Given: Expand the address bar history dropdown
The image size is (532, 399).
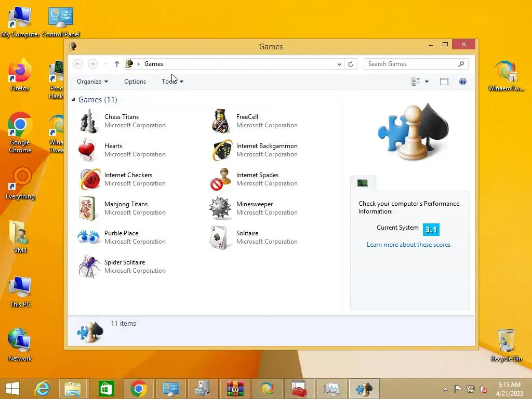Looking at the screenshot, I should click(339, 64).
